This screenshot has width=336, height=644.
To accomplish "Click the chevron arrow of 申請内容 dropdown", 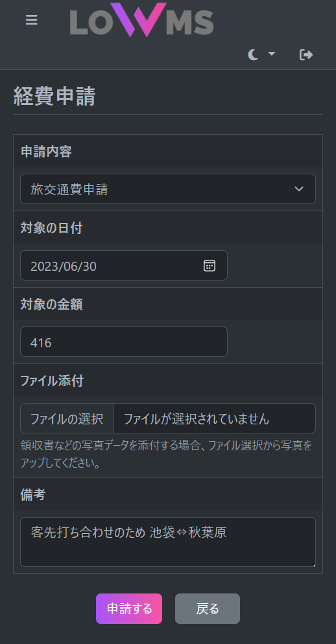I will tap(299, 189).
